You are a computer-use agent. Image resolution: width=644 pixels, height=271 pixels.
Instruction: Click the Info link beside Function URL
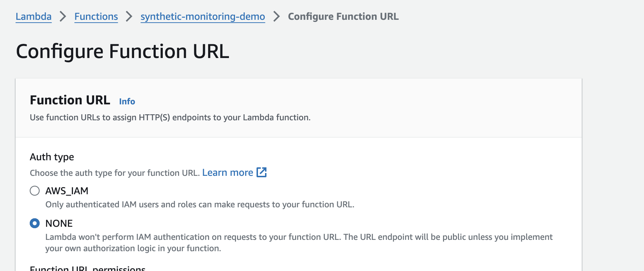point(127,102)
